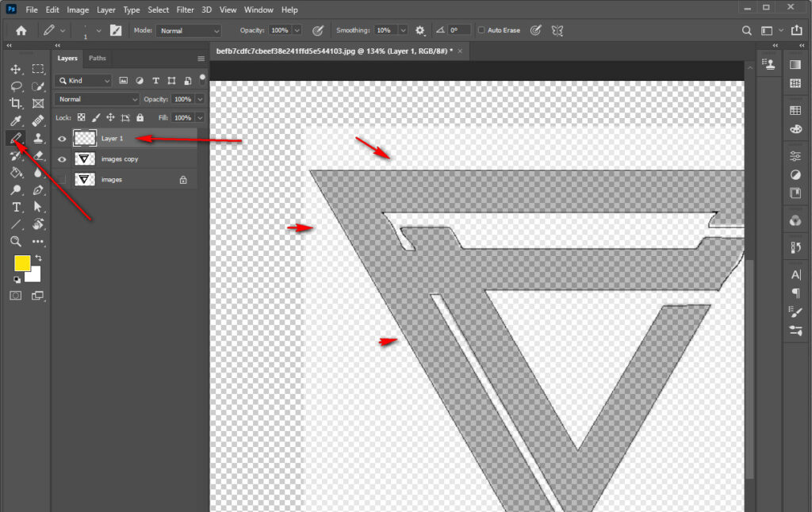Select the Type tool
Image resolution: width=812 pixels, height=512 pixels.
(16, 207)
